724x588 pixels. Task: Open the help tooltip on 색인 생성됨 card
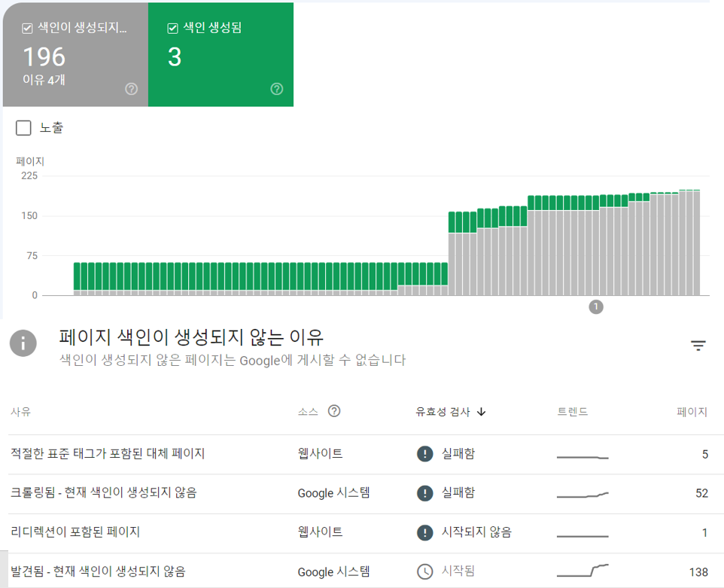276,89
